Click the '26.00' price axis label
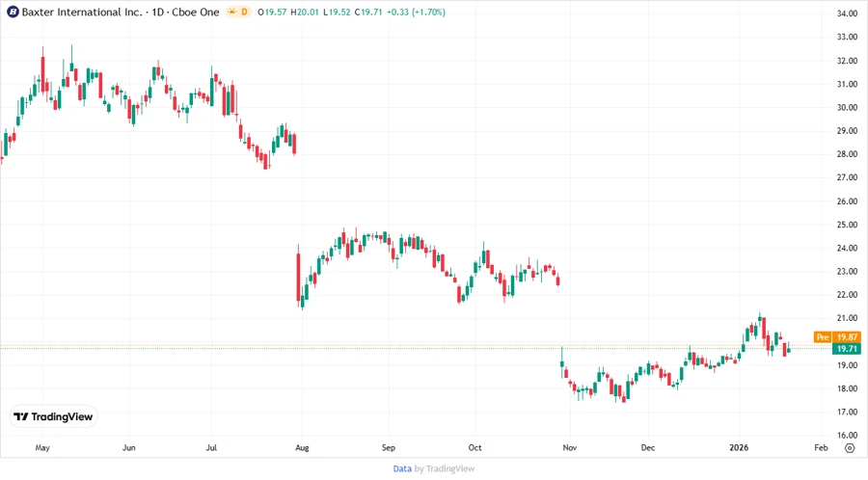Screen dimensions: 868x480 (x=847, y=201)
